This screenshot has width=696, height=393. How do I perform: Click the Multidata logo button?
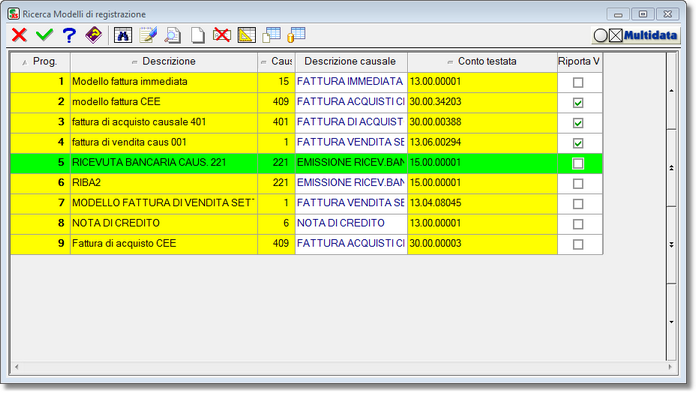tap(636, 35)
